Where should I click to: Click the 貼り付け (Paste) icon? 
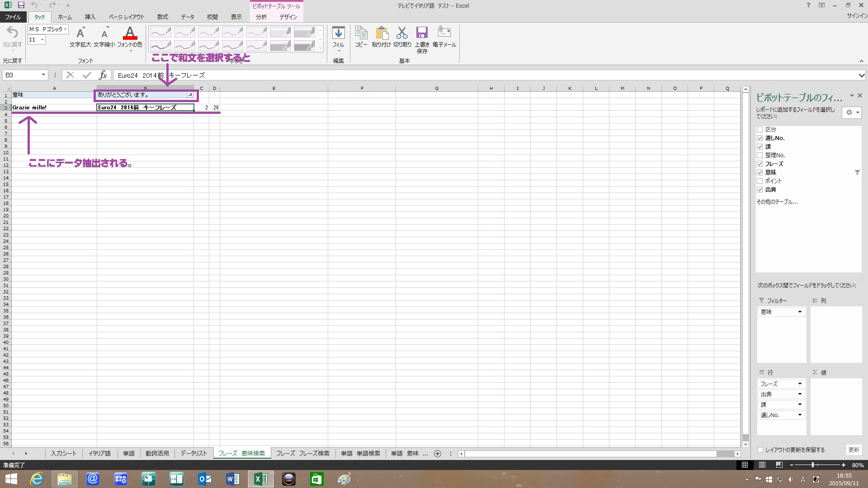click(x=381, y=33)
